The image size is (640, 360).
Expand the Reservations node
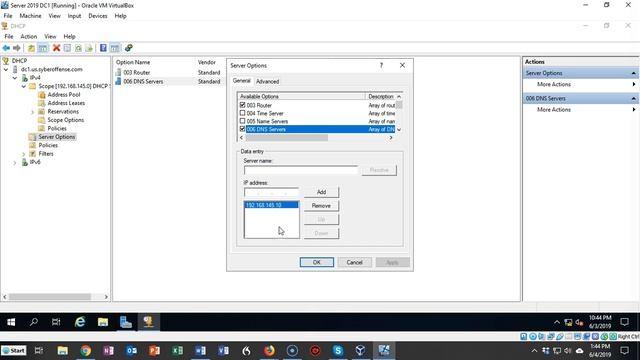33,111
